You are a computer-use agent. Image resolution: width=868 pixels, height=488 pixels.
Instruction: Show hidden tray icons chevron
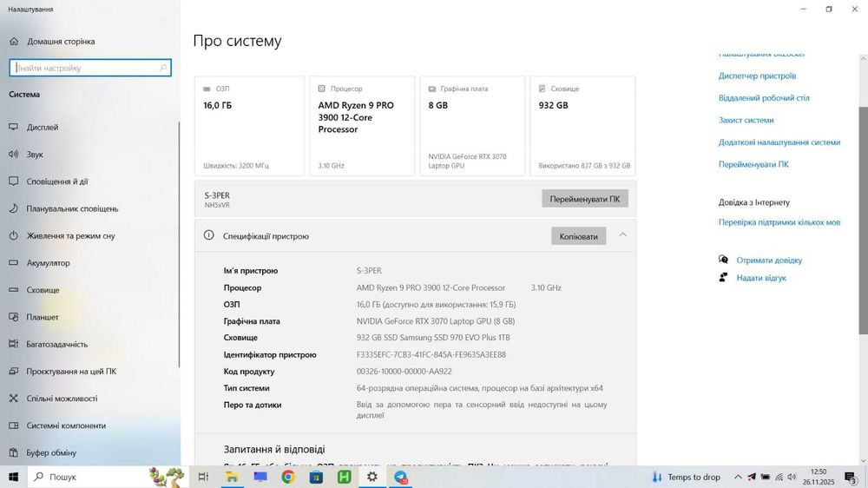pyautogui.click(x=738, y=477)
